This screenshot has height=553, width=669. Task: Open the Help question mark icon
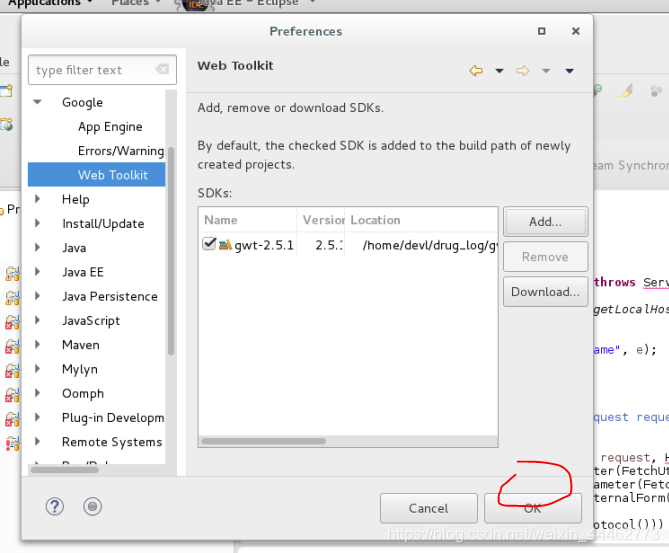point(55,506)
